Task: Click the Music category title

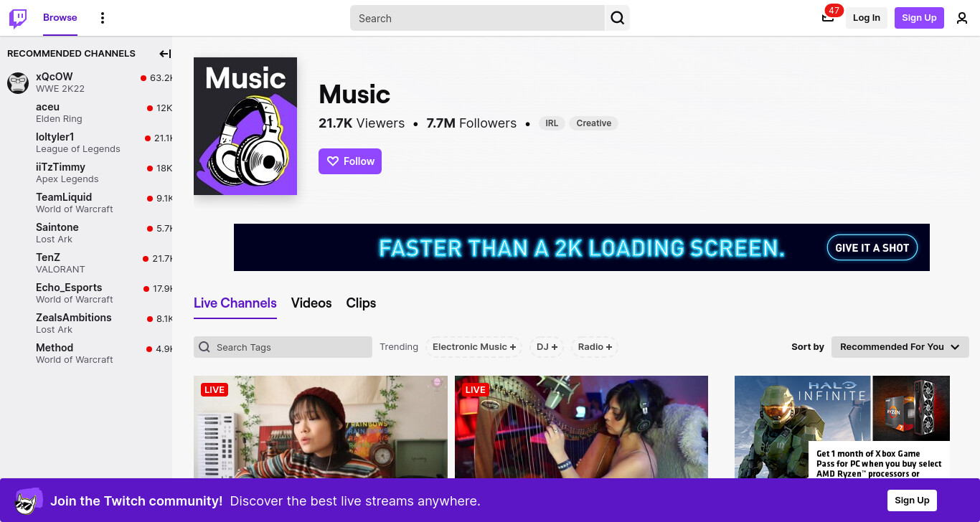Action: [x=354, y=95]
